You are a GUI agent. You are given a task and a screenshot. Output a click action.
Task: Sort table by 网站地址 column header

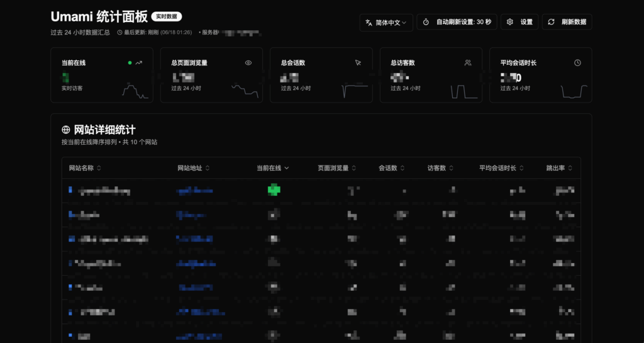[x=194, y=168]
